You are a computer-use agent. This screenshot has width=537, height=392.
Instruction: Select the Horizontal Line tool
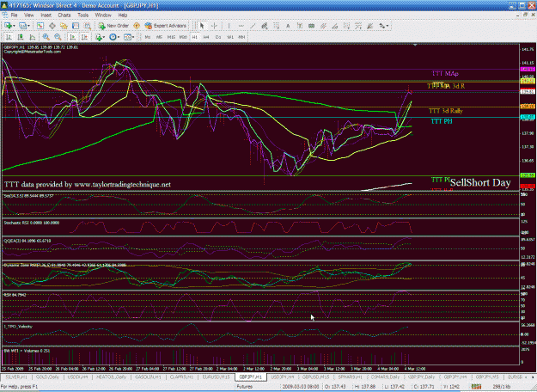(241, 26)
